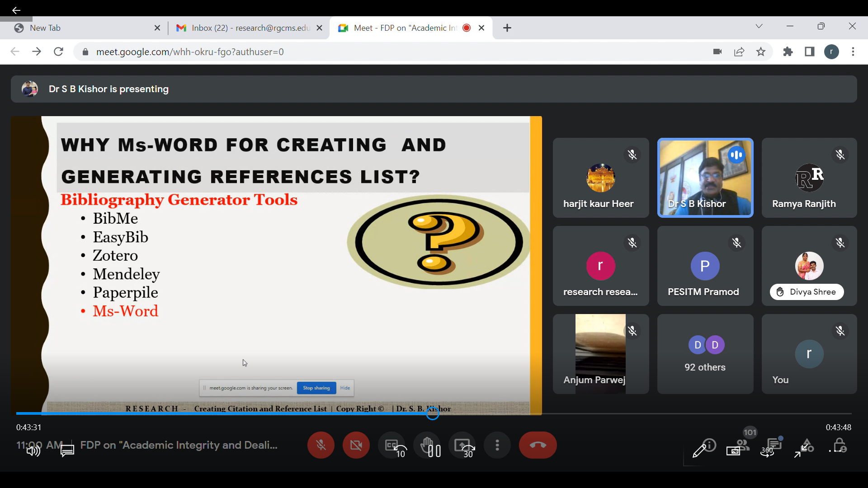
Task: Click muted mic icon on harjit kaur Heer tile
Action: pyautogui.click(x=632, y=155)
